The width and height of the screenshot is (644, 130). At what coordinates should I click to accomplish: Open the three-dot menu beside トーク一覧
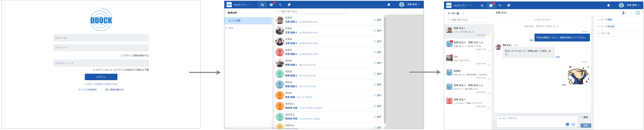coord(463,14)
